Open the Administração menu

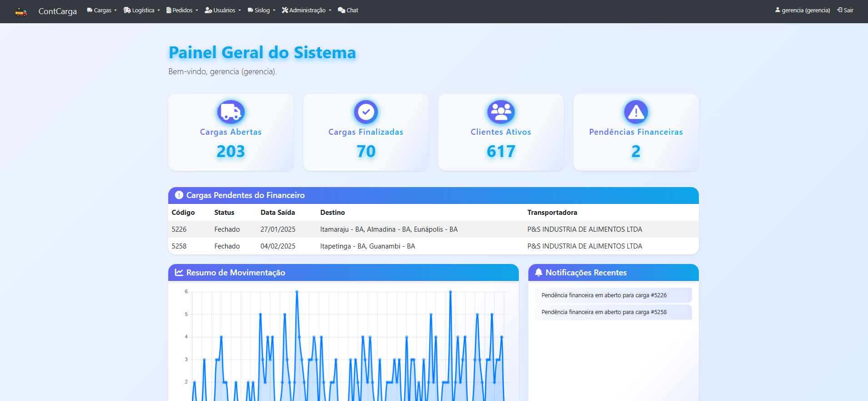tap(306, 10)
